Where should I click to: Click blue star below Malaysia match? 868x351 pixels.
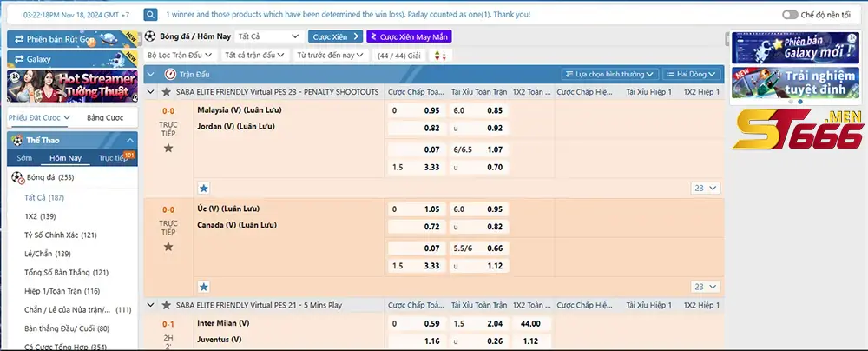204,188
